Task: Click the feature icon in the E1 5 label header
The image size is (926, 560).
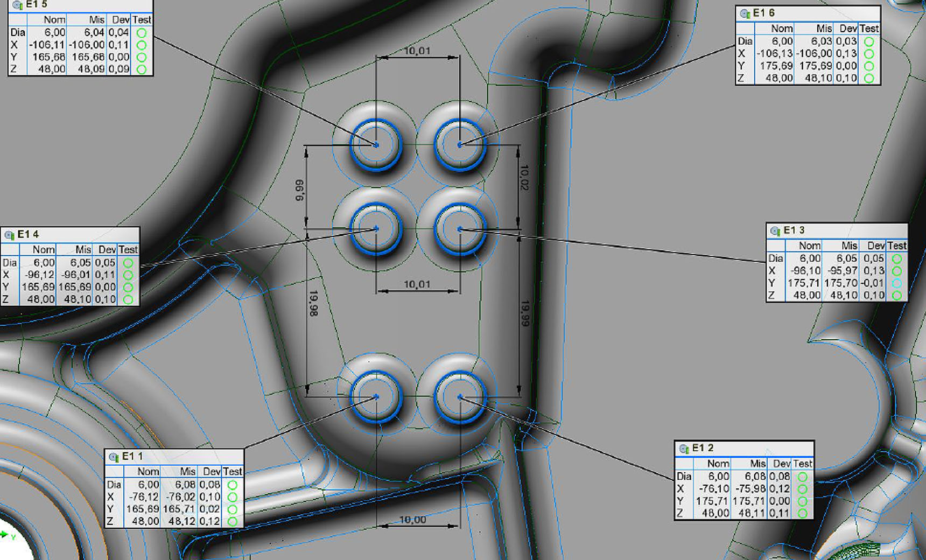Action: pyautogui.click(x=17, y=5)
